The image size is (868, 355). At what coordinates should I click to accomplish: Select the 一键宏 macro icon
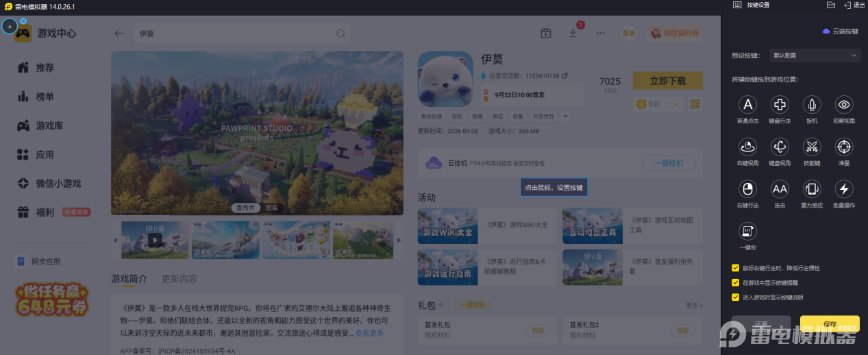(x=747, y=231)
